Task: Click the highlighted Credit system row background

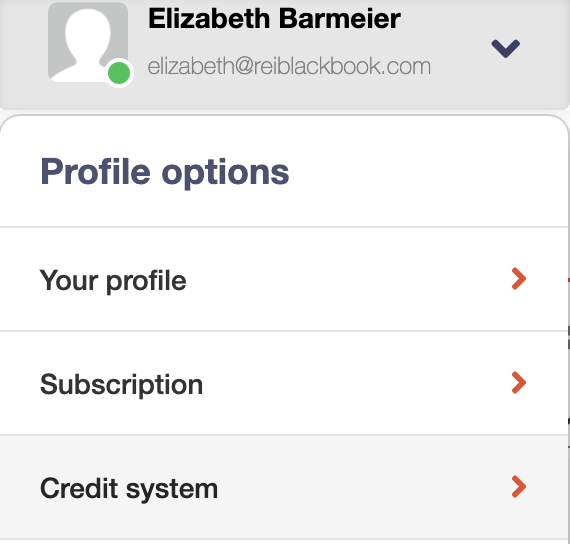Action: click(364, 487)
